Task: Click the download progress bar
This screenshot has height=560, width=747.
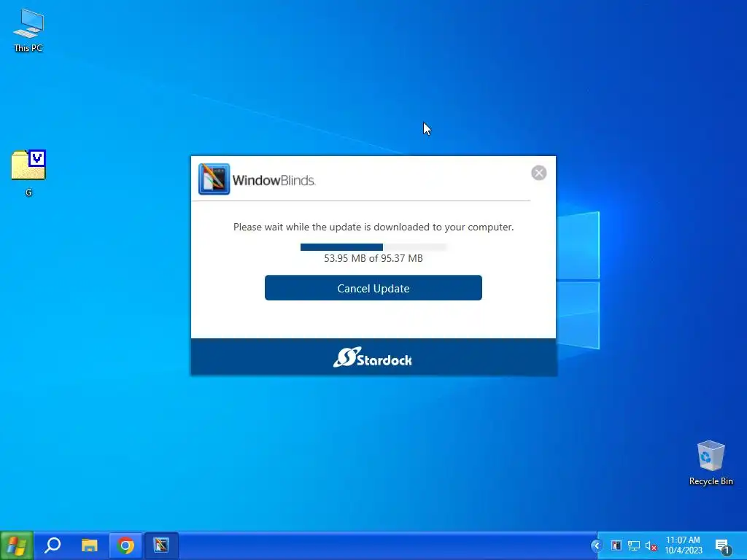Action: click(373, 246)
